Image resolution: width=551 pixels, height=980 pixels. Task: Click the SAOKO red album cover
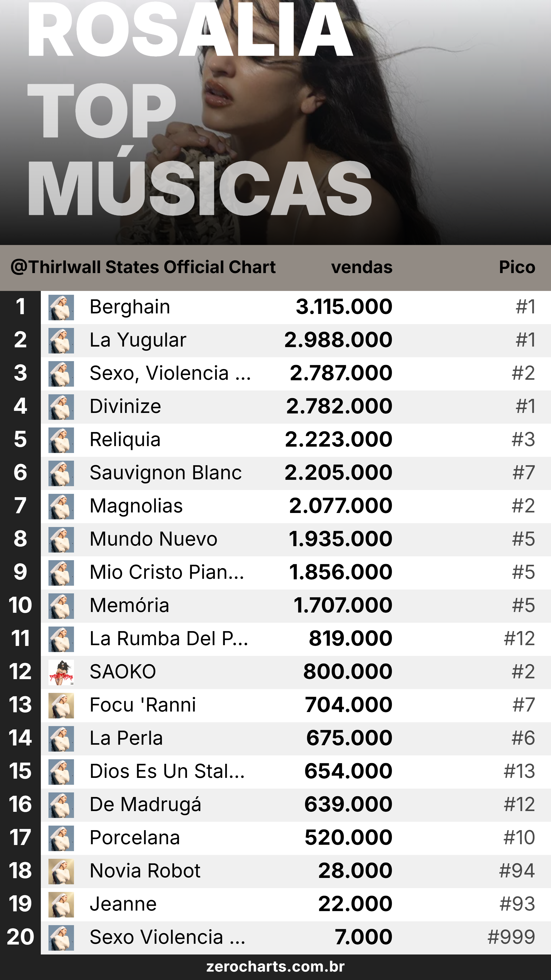click(61, 672)
